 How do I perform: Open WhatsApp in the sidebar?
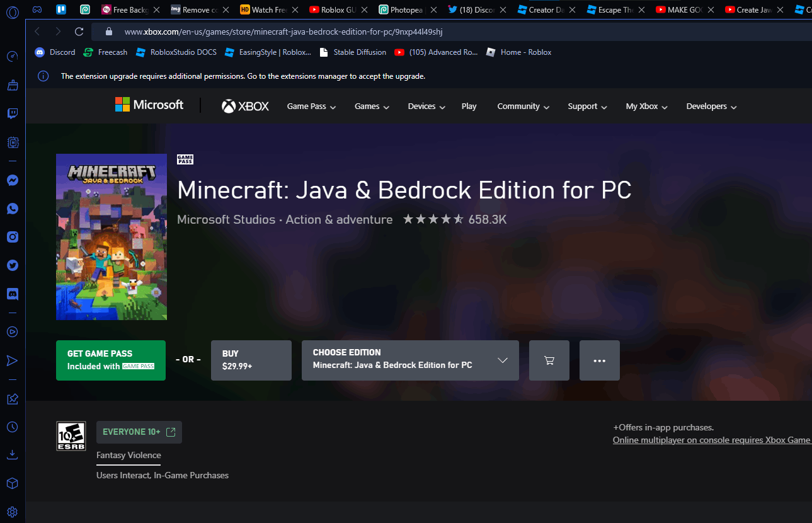pyautogui.click(x=12, y=209)
